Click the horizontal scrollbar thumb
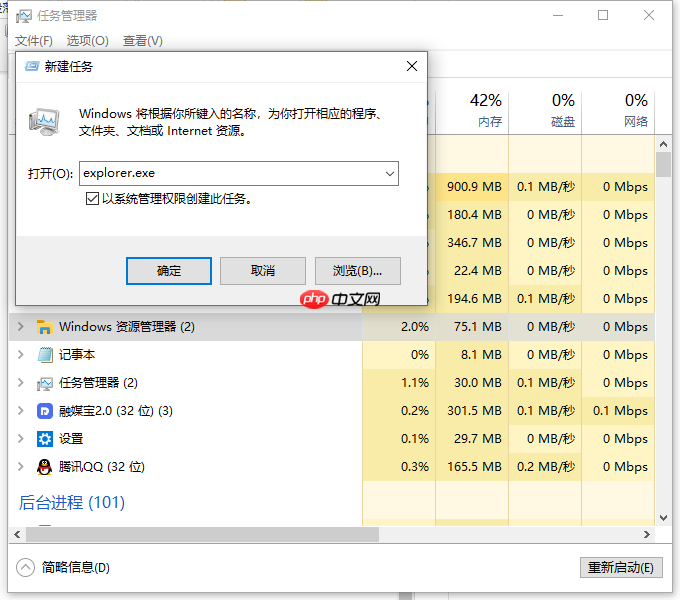 (x=203, y=535)
